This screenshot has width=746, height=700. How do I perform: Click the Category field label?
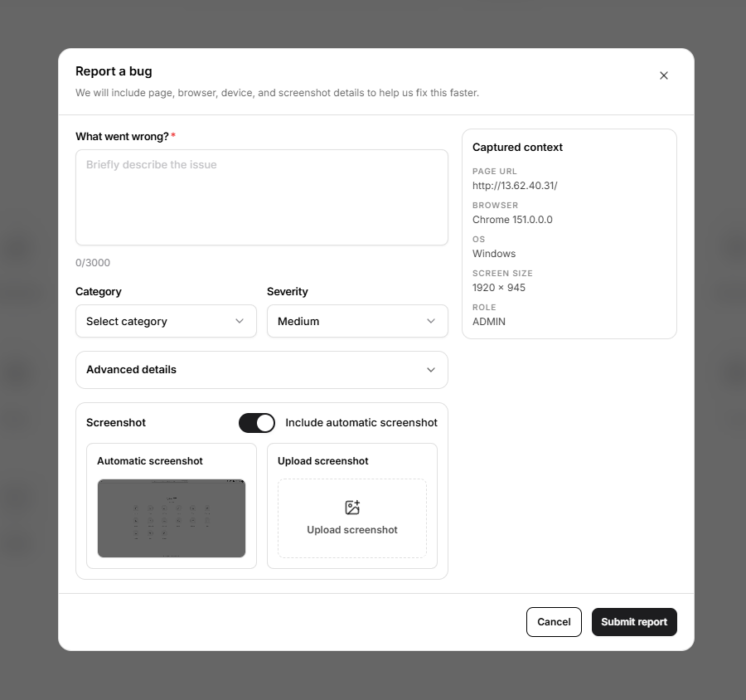point(99,291)
